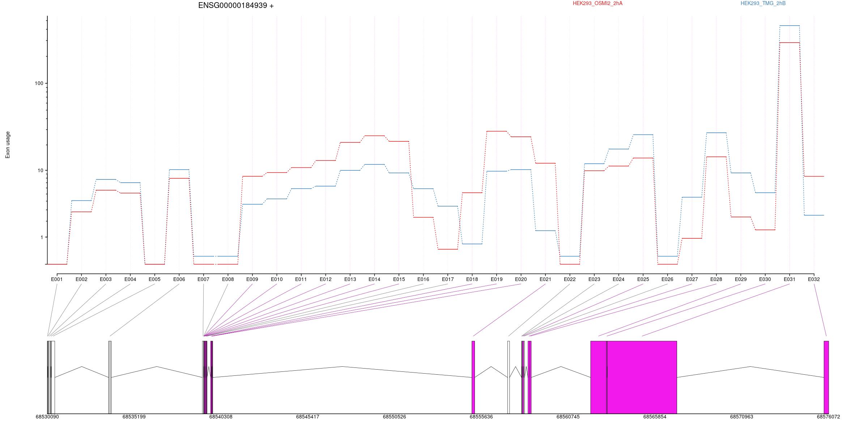This screenshot has width=868, height=434.
Task: Click exon label E013
Action: pyautogui.click(x=350, y=279)
